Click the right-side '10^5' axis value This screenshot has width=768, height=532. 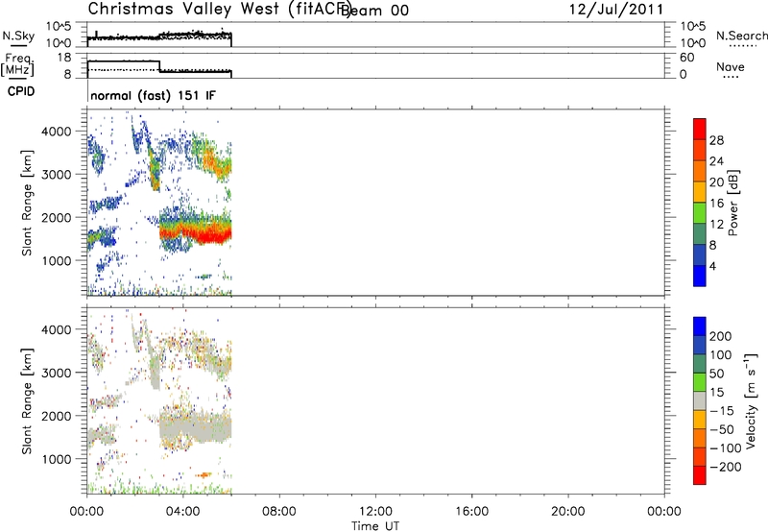692,27
